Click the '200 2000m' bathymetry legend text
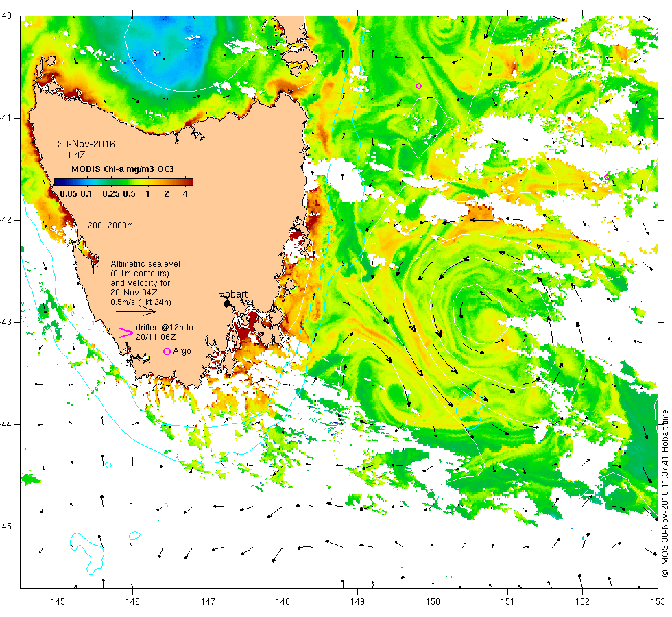 point(110,226)
